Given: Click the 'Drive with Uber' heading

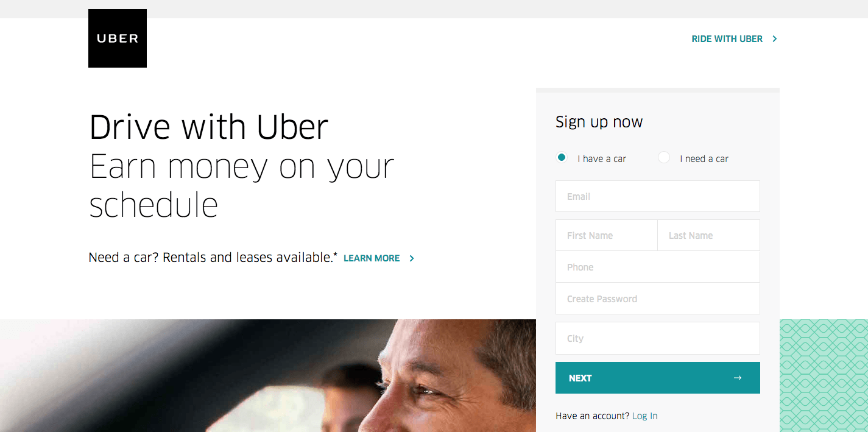Looking at the screenshot, I should (x=209, y=127).
